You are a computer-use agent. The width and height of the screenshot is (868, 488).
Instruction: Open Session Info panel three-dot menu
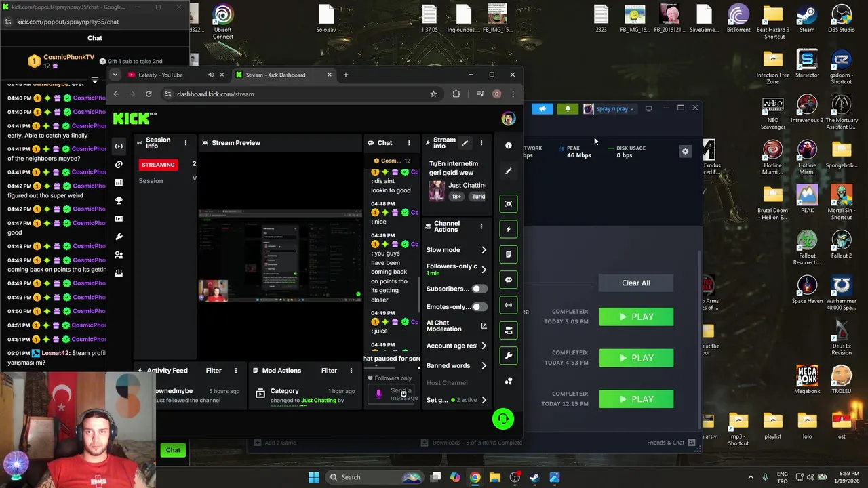tap(185, 143)
